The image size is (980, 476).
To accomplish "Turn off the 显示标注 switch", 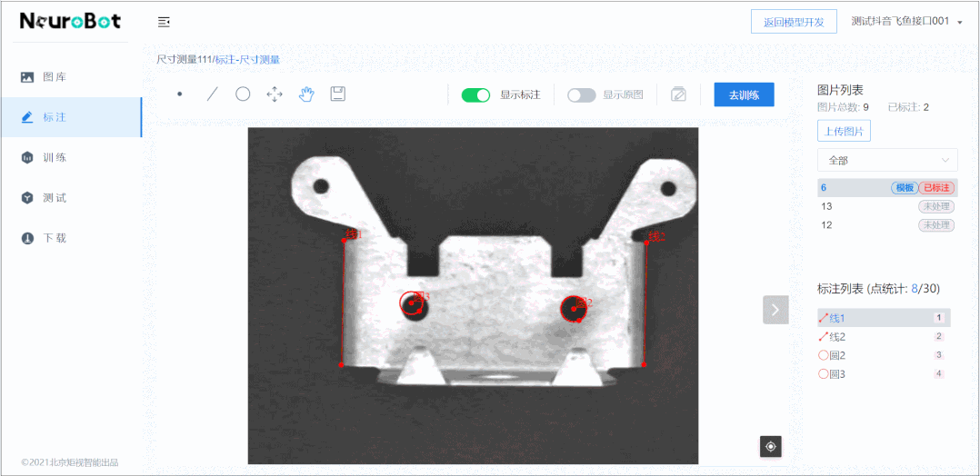I will 475,94.
